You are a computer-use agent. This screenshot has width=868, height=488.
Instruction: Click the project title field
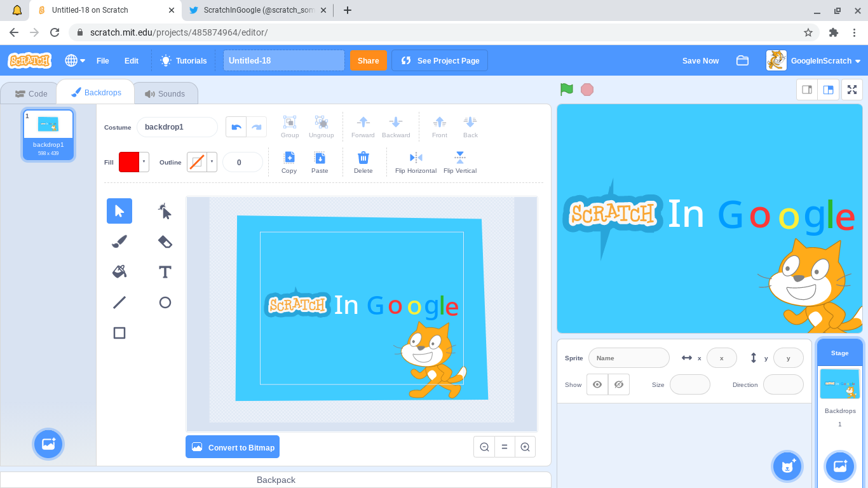tap(284, 60)
